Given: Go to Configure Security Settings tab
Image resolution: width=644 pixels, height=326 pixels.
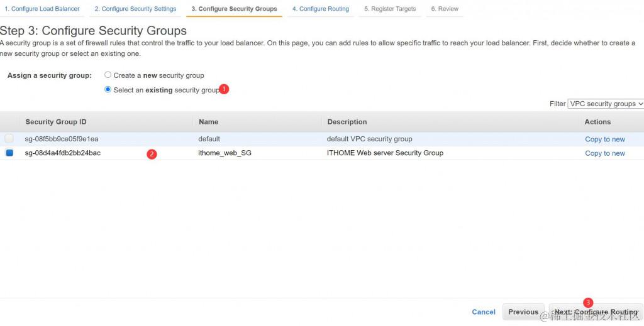Looking at the screenshot, I should coord(135,9).
